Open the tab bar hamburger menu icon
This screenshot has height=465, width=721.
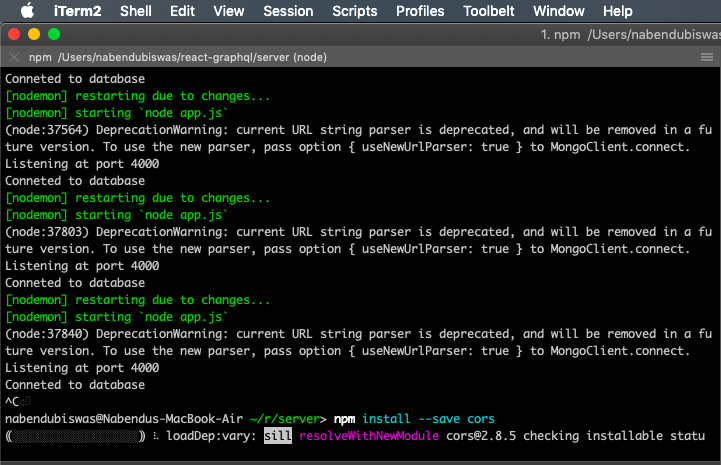point(707,57)
